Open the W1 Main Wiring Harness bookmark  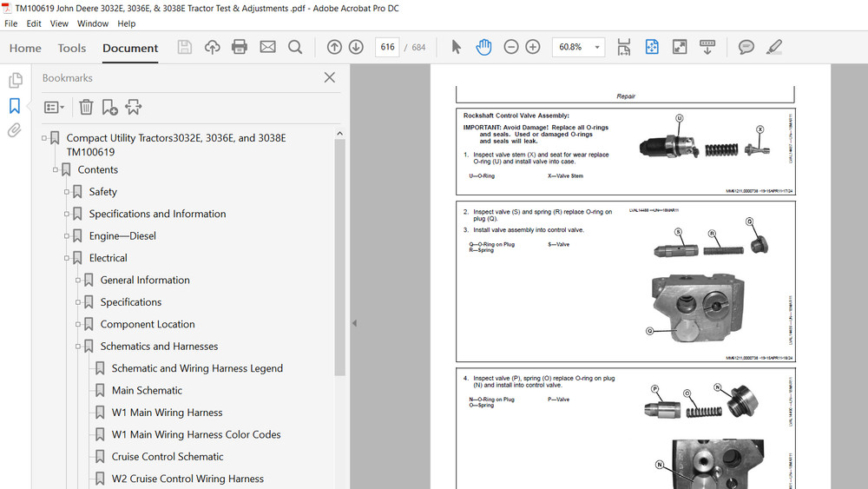168,413
